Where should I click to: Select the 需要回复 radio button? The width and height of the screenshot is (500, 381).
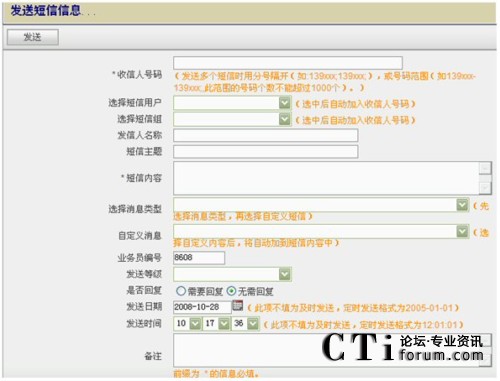coord(181,291)
